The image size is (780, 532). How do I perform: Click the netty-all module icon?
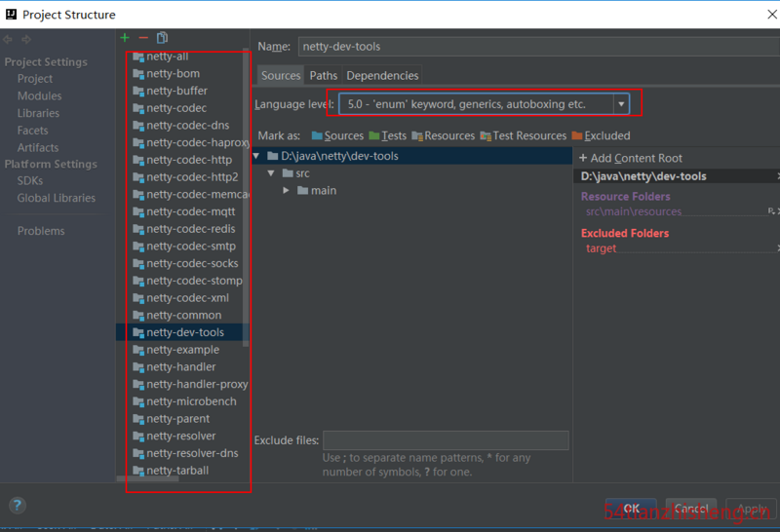(x=138, y=57)
